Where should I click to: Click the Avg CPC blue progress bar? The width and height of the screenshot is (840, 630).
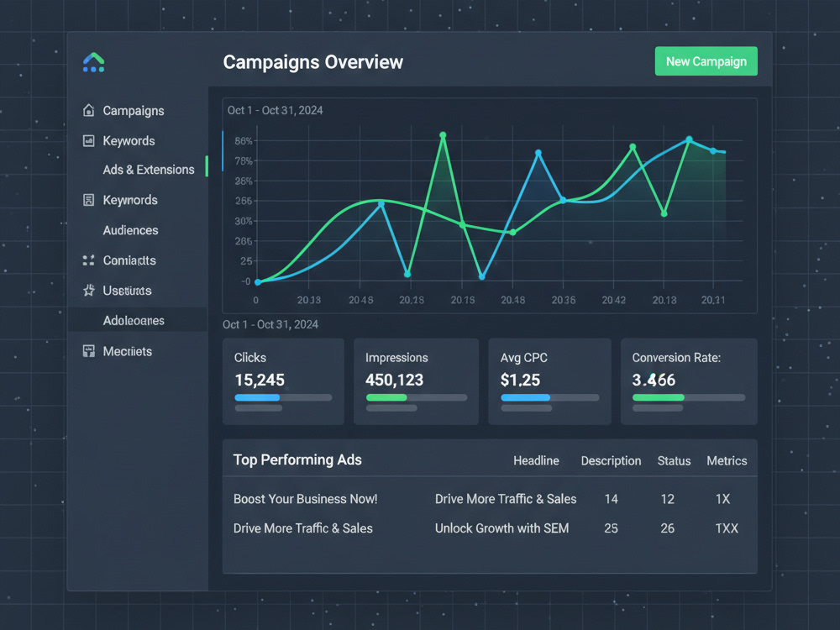pos(526,397)
